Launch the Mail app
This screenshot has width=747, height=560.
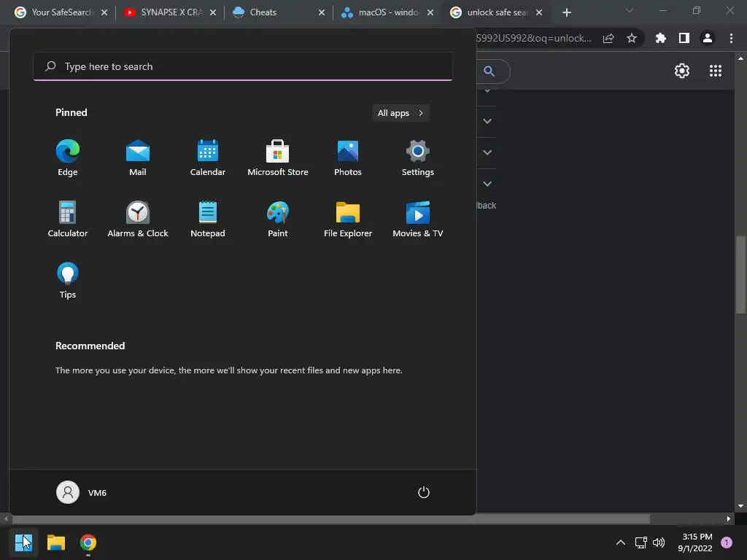pos(138,158)
